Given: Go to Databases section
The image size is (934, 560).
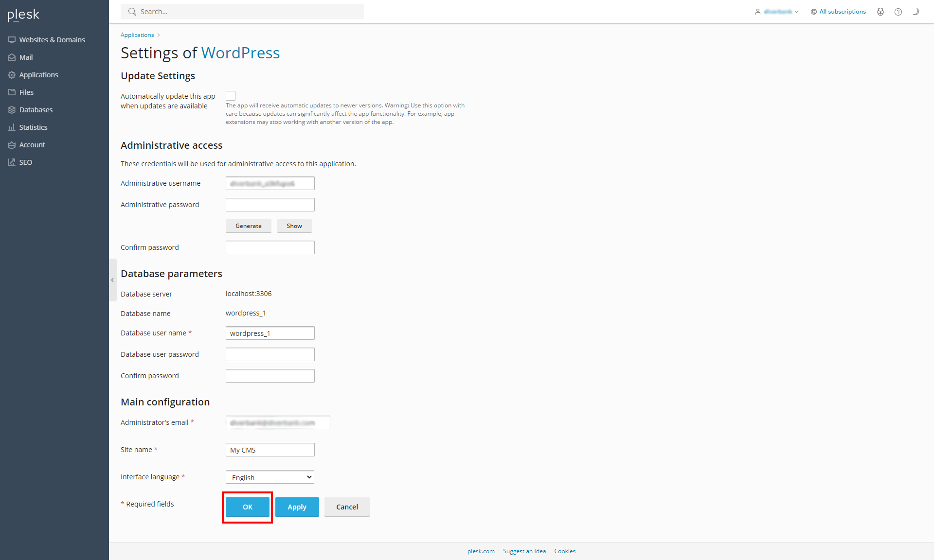Looking at the screenshot, I should tap(36, 110).
